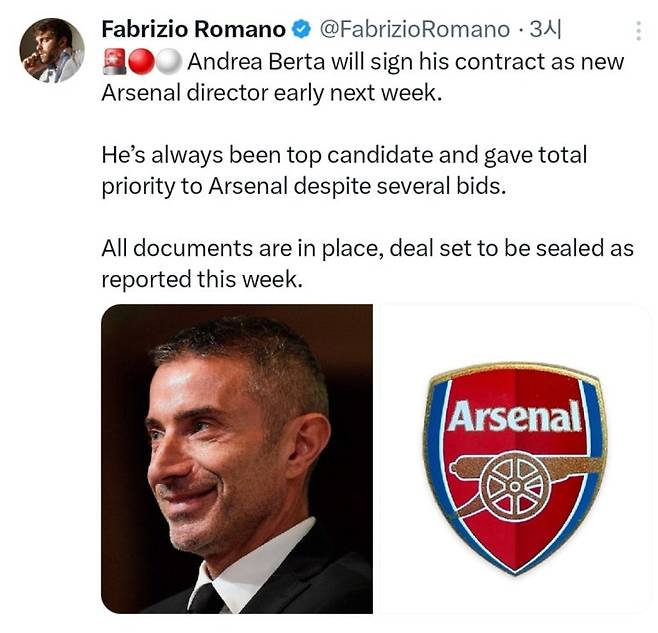The image size is (658, 633).
Task: Open the tweet's more options menu
Action: (x=636, y=30)
